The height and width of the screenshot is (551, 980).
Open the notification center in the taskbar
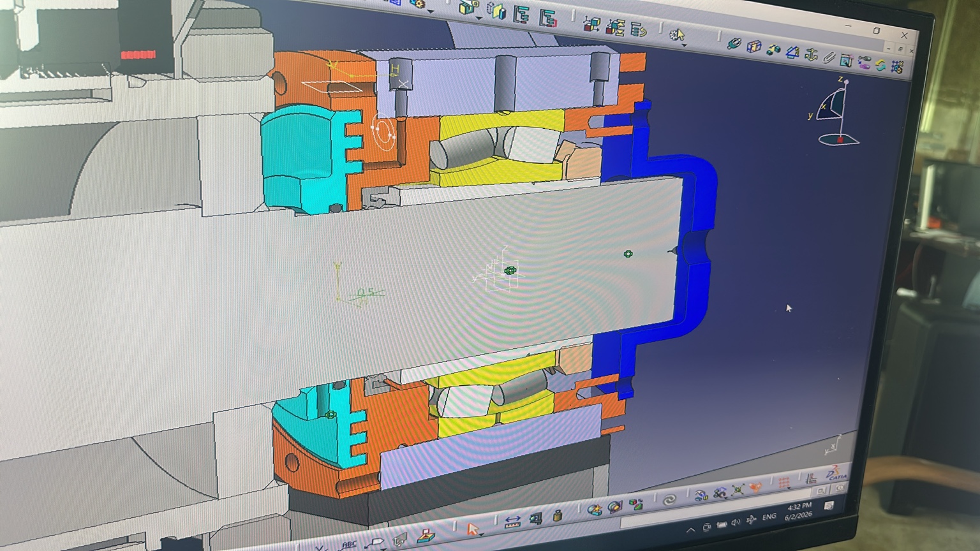(x=829, y=506)
